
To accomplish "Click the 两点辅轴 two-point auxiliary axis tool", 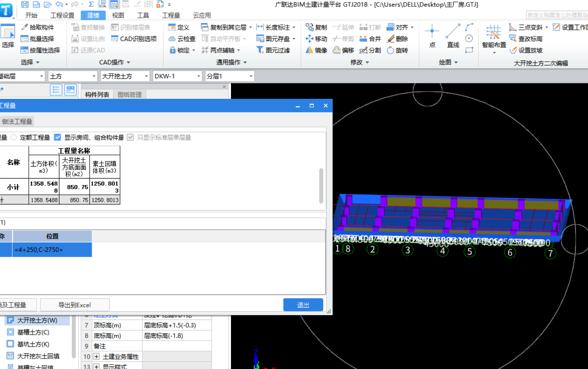I will (218, 50).
